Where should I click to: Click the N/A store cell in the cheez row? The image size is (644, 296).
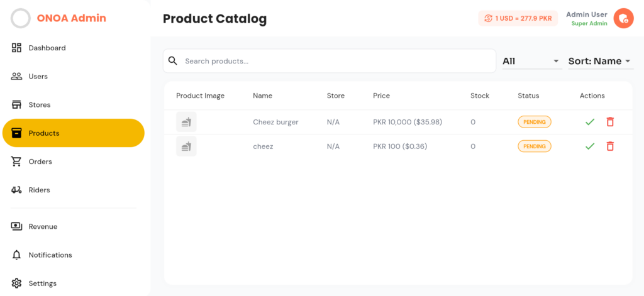click(333, 146)
